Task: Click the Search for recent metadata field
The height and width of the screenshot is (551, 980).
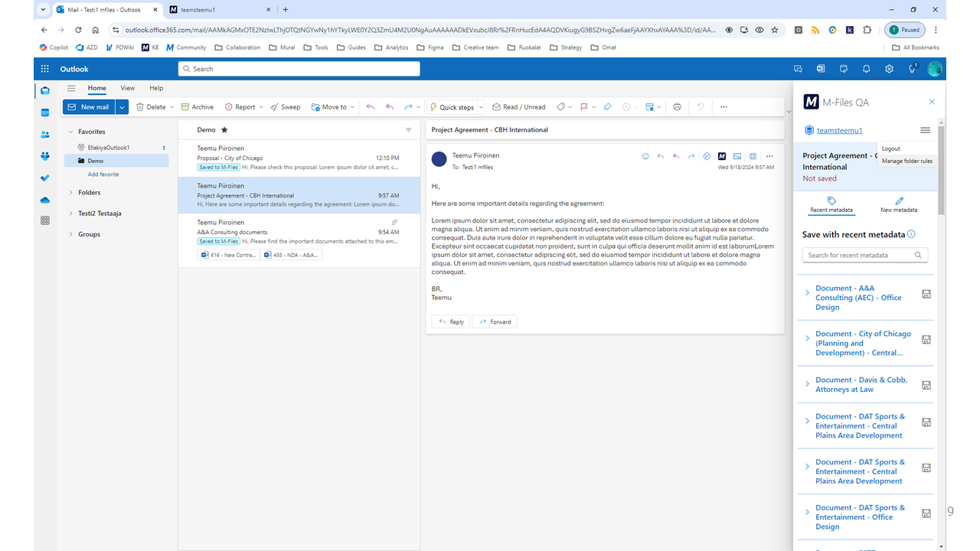Action: 865,255
